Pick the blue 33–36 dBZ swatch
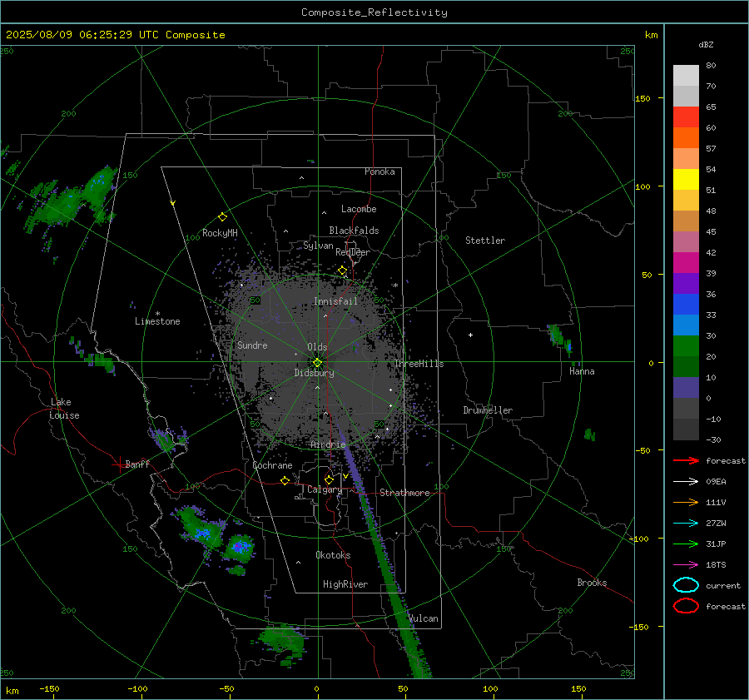The width and height of the screenshot is (749, 700). click(686, 305)
